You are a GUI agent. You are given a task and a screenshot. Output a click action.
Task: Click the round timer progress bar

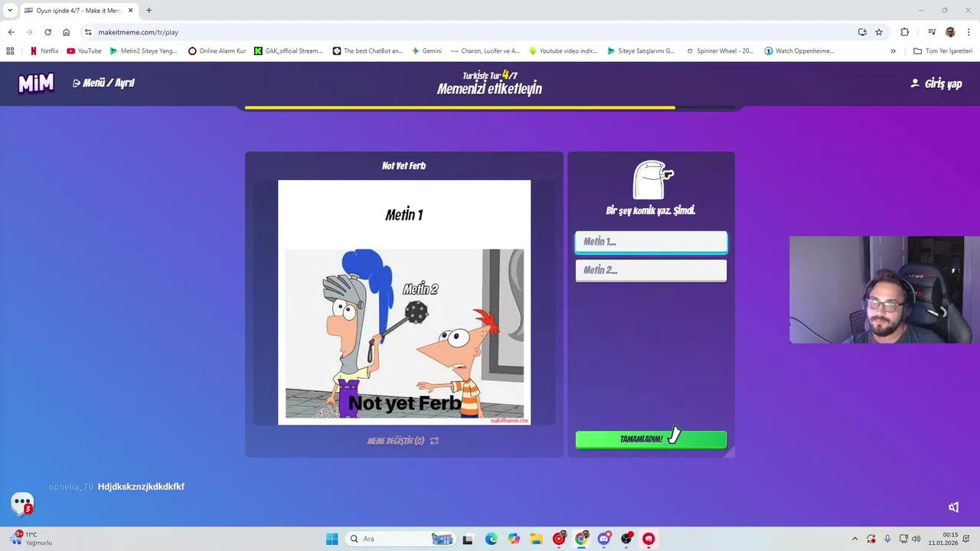(x=490, y=108)
